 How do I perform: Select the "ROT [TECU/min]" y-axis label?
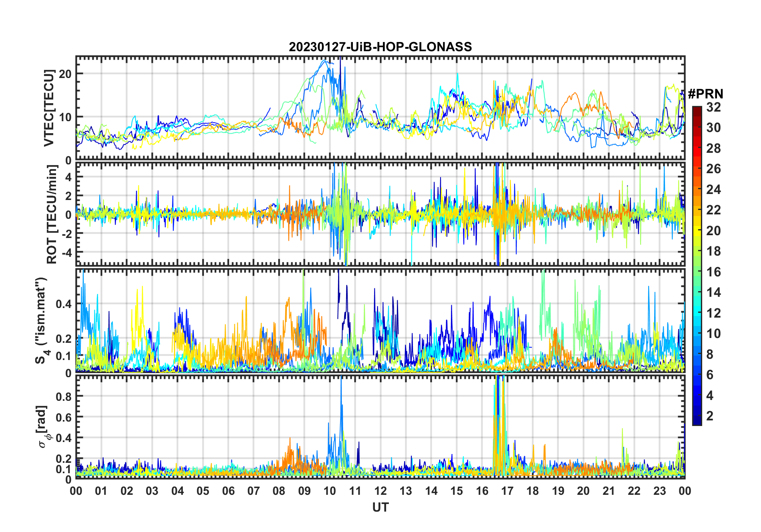(x=52, y=214)
